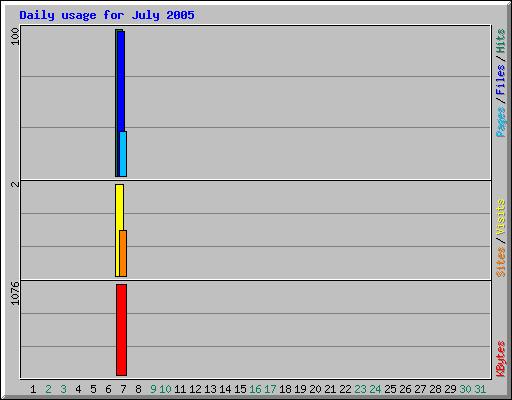This screenshot has width=512, height=400.
Task: Click green weekend day "10" on the x-axis
Action: click(165, 389)
